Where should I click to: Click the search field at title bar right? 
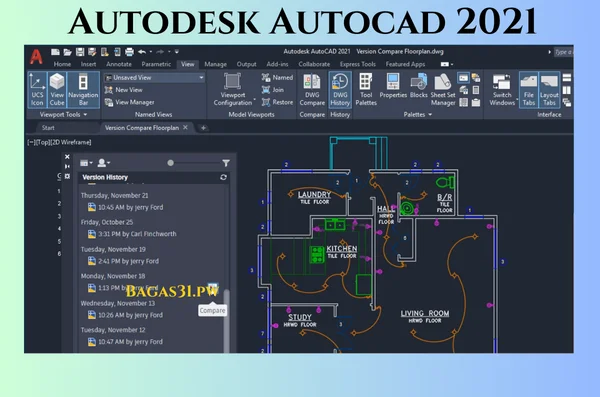point(563,52)
